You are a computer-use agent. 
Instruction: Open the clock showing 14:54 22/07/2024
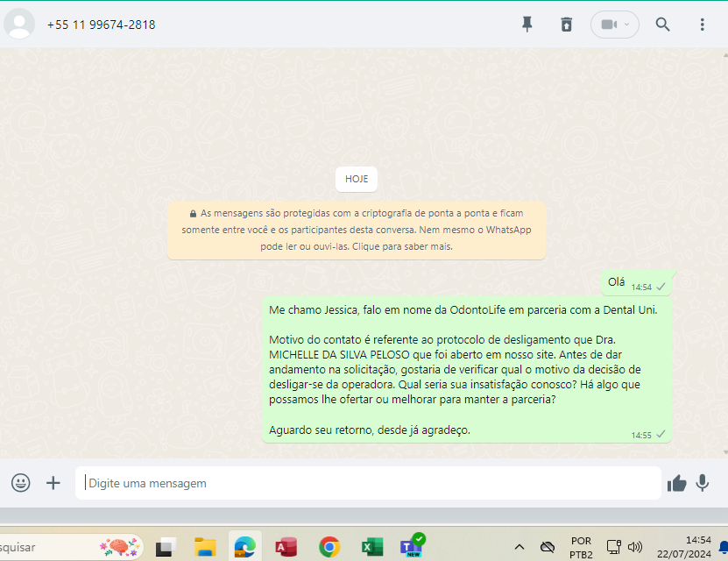[684, 547]
